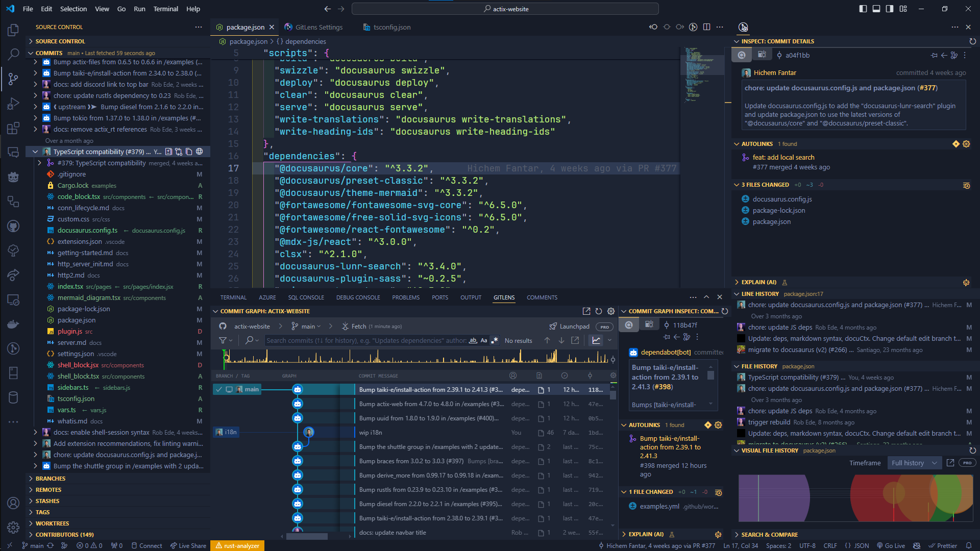Drag the commit graph histogram timeline marker
Viewport: 980px width, 551px height.
[226, 358]
